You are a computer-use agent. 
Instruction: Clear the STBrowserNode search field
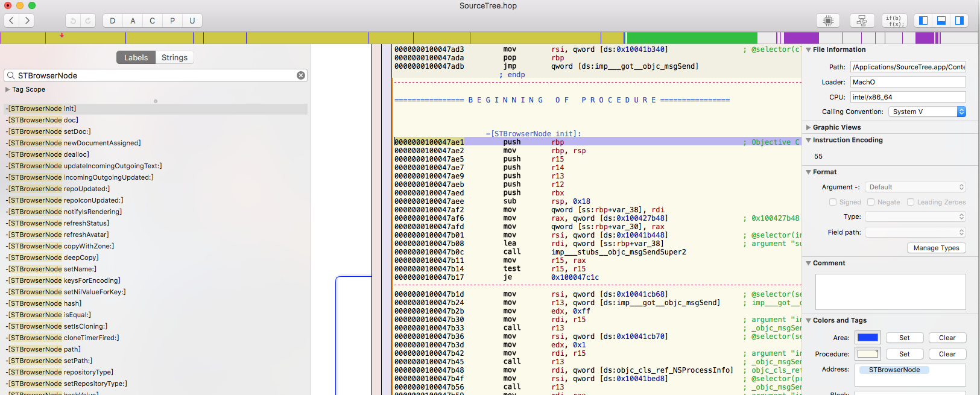click(300, 75)
